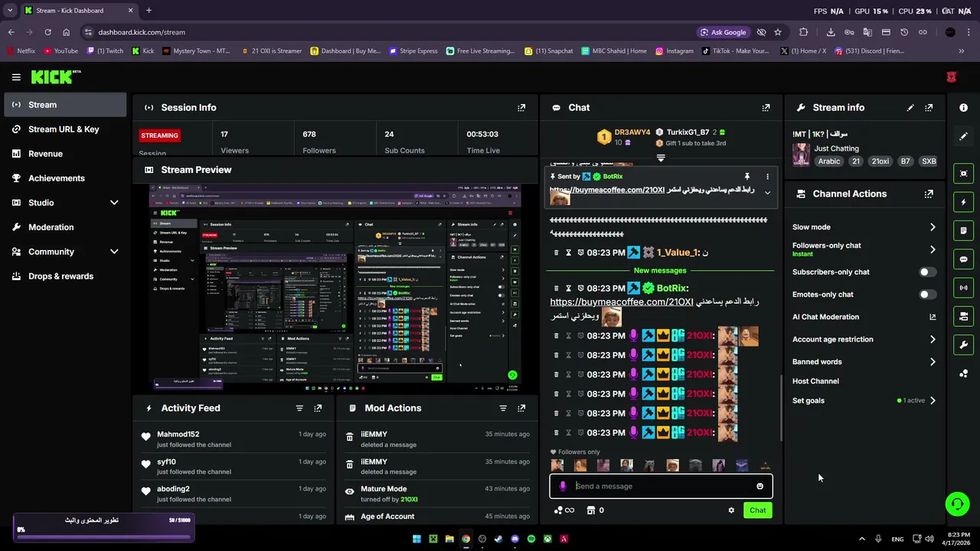Toggle Emotes-only chat switch

(x=926, y=294)
